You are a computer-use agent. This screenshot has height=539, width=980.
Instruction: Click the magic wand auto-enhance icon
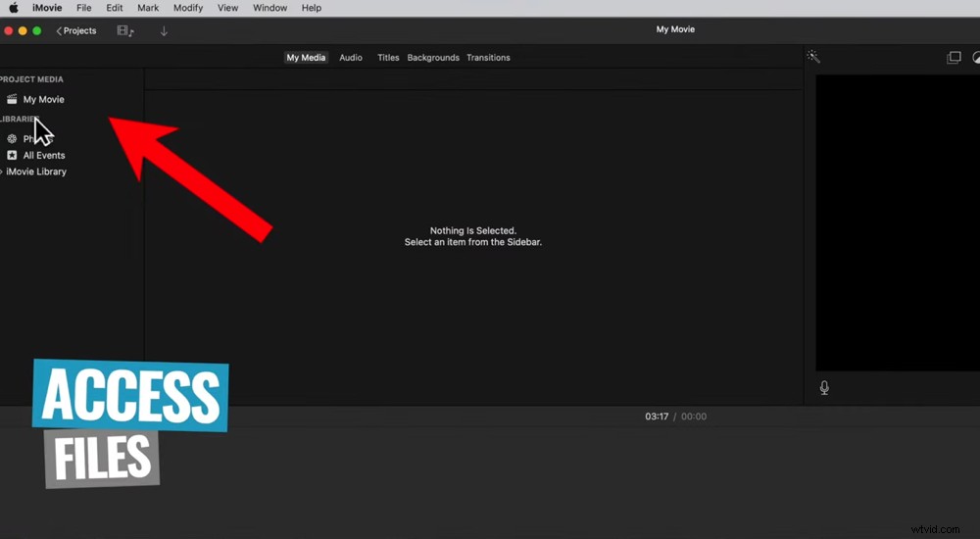[x=813, y=57]
